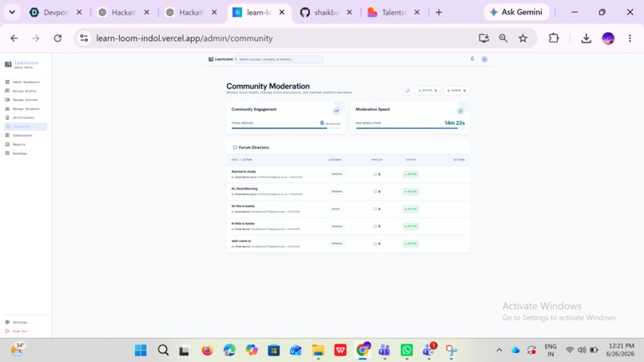The width and height of the screenshot is (644, 362).
Task: Click the DOUBT category tag
Action: (x=336, y=209)
